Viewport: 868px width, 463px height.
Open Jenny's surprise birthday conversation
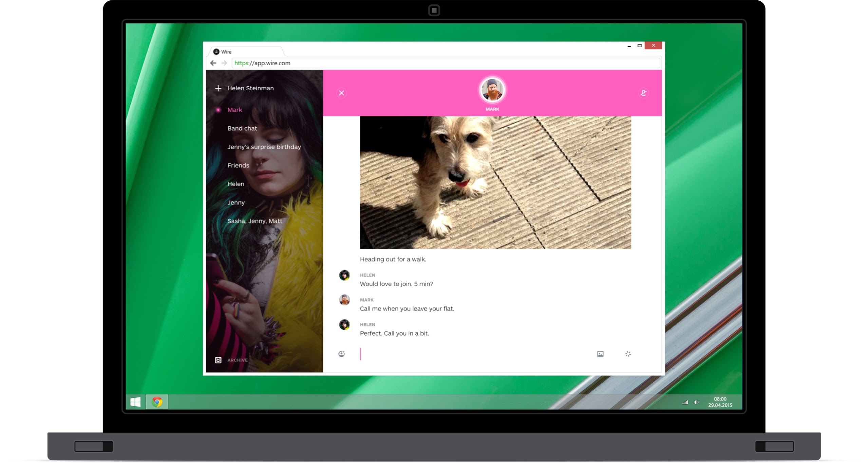tap(264, 147)
